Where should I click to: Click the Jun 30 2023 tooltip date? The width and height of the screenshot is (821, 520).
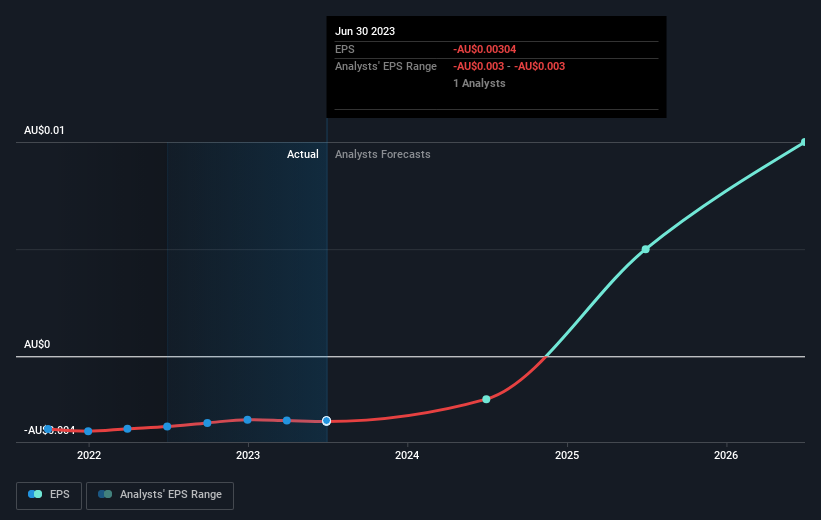click(365, 31)
